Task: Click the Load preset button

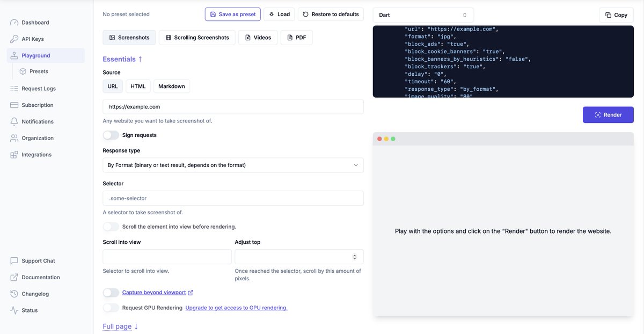Action: pyautogui.click(x=279, y=14)
